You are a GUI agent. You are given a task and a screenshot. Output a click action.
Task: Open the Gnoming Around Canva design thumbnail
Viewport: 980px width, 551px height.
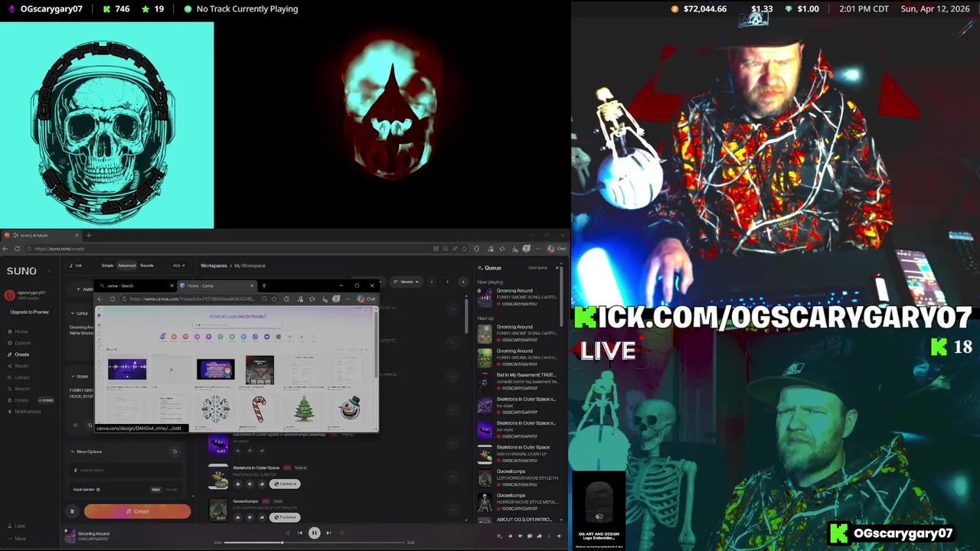click(x=215, y=370)
